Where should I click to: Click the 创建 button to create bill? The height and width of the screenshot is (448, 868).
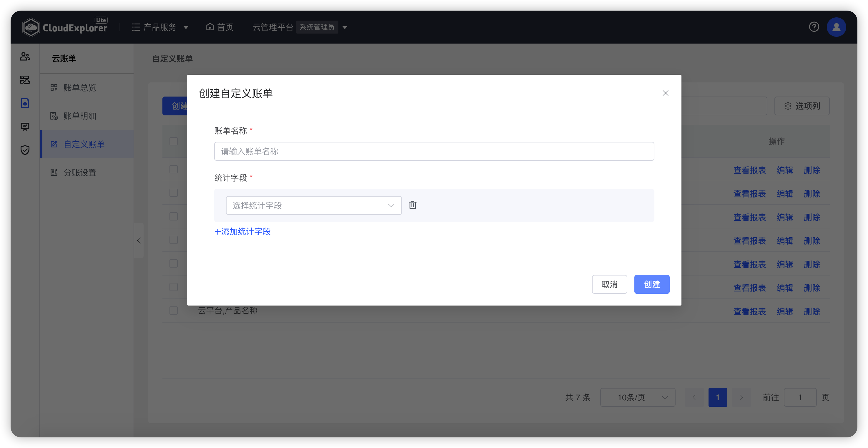click(652, 284)
